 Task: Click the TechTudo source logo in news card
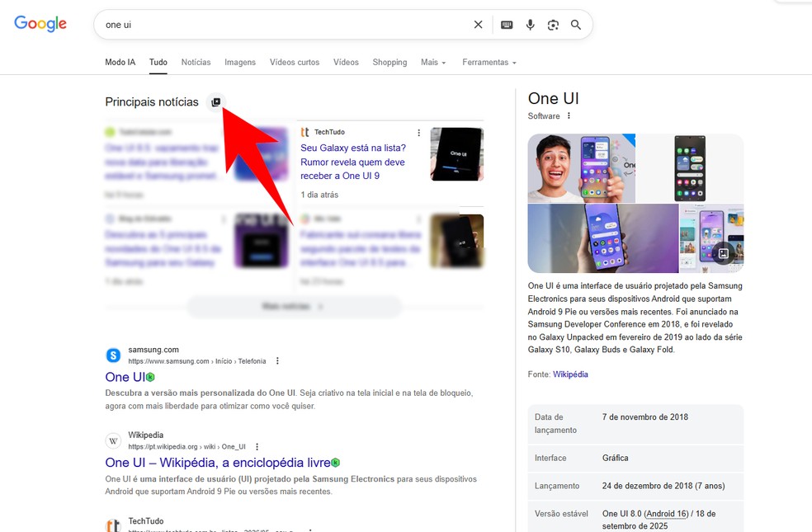coord(305,132)
